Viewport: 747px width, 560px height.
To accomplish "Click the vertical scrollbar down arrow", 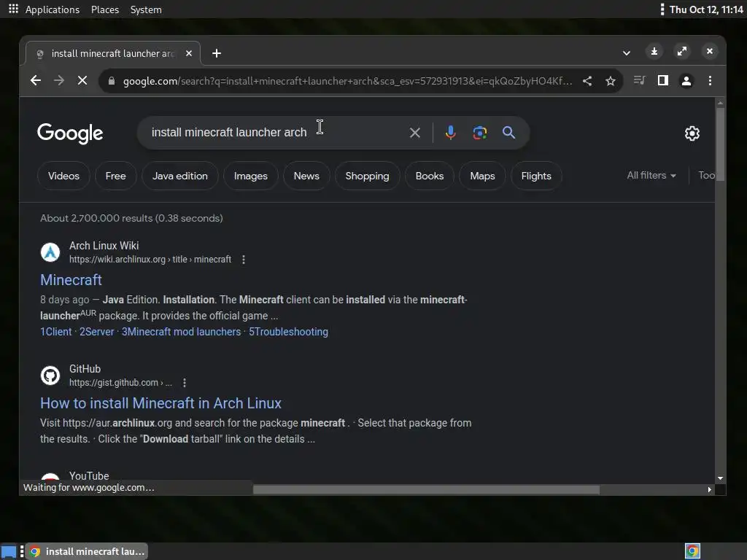I will [720, 478].
